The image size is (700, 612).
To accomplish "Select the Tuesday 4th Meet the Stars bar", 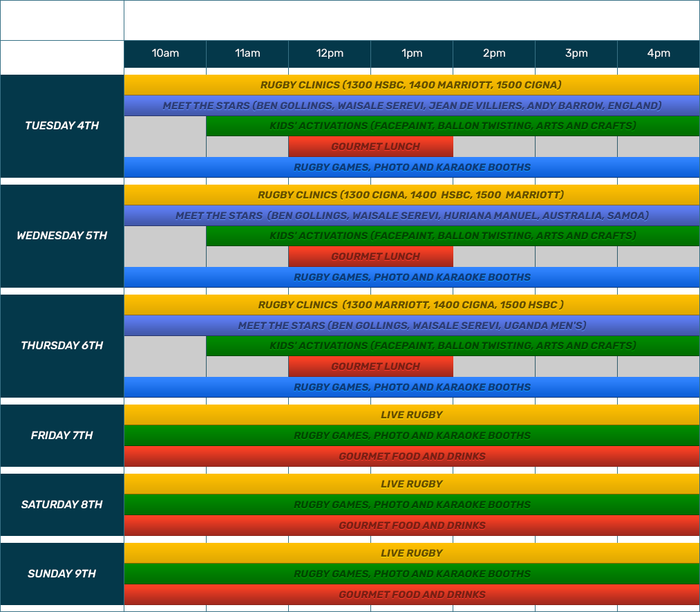I will [411, 106].
